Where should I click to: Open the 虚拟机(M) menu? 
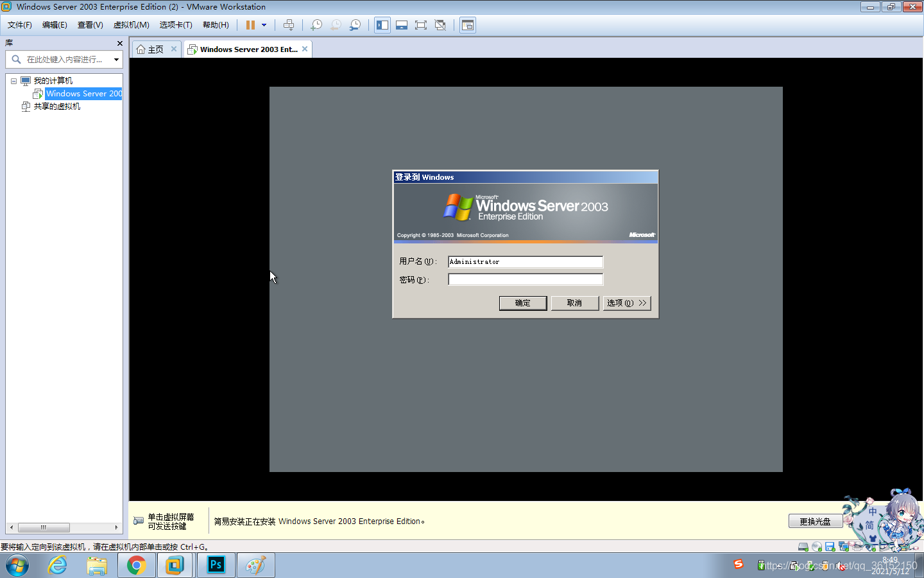131,25
